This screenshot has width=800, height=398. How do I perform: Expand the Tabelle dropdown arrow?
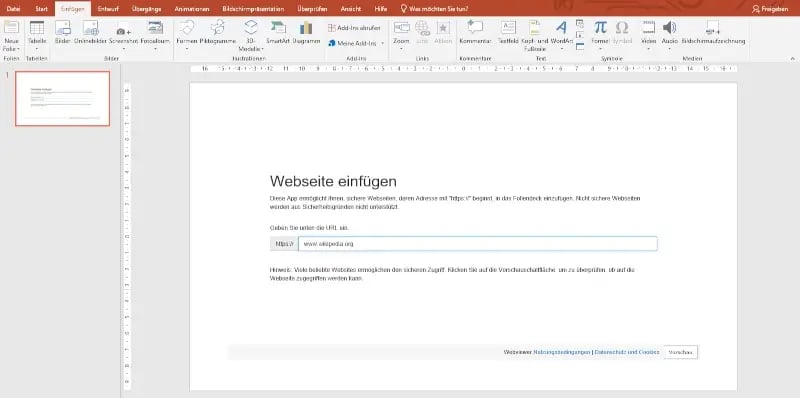tap(37, 49)
